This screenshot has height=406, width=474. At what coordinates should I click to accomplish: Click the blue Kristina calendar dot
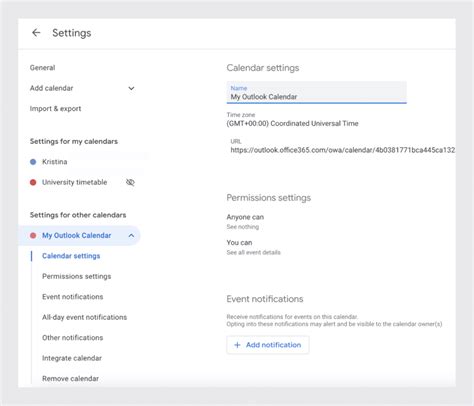coord(33,162)
